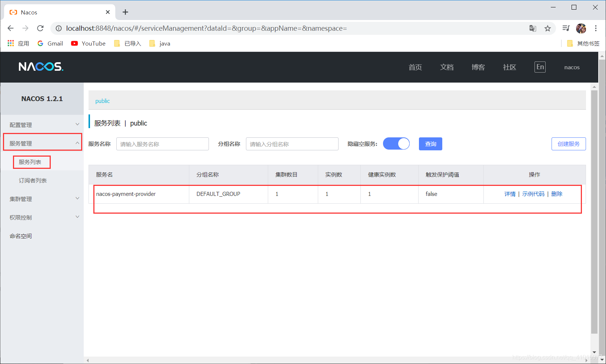
Task: Click the browser back arrow
Action: click(x=11, y=28)
